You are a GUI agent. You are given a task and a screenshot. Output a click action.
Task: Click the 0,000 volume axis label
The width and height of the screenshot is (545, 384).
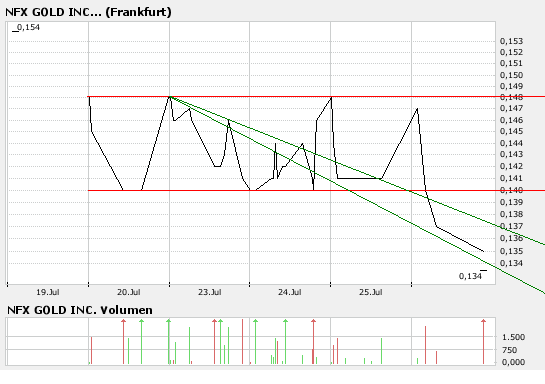513,362
